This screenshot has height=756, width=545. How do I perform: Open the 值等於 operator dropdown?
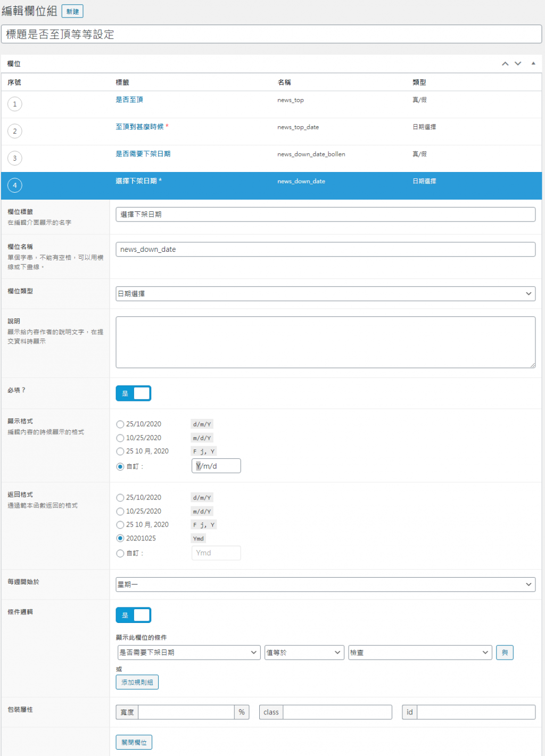(x=304, y=653)
